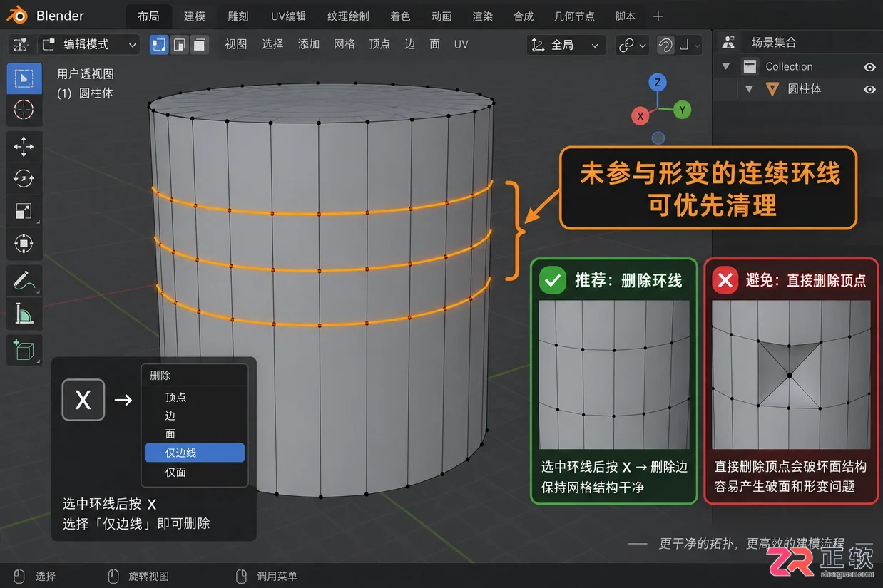Select the Annotate pencil tool
The width and height of the screenshot is (883, 588).
24,280
